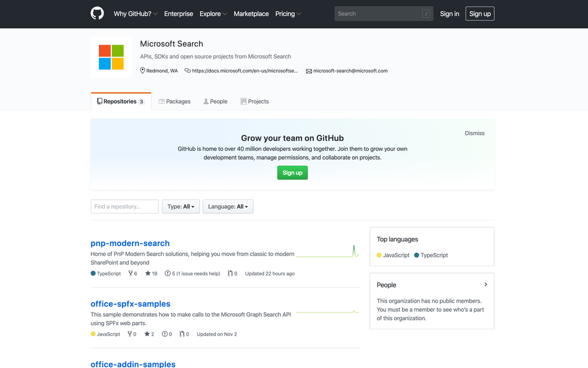The width and height of the screenshot is (588, 368).
Task: Click TypeScript in Top languages
Action: point(434,255)
